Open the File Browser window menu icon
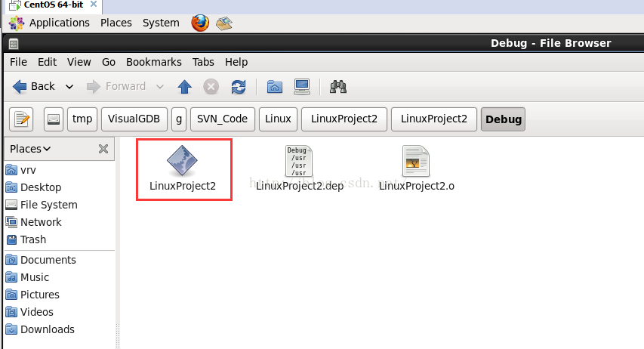The width and height of the screenshot is (644, 349). tap(14, 43)
